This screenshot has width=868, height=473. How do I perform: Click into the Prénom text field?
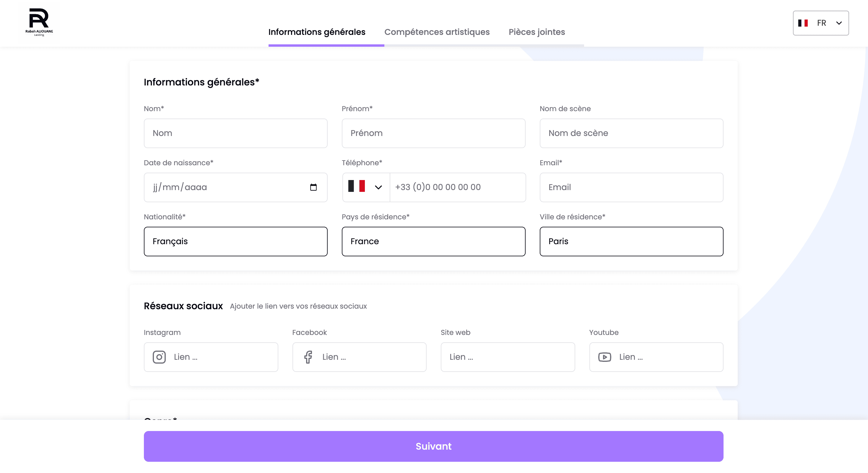(433, 133)
